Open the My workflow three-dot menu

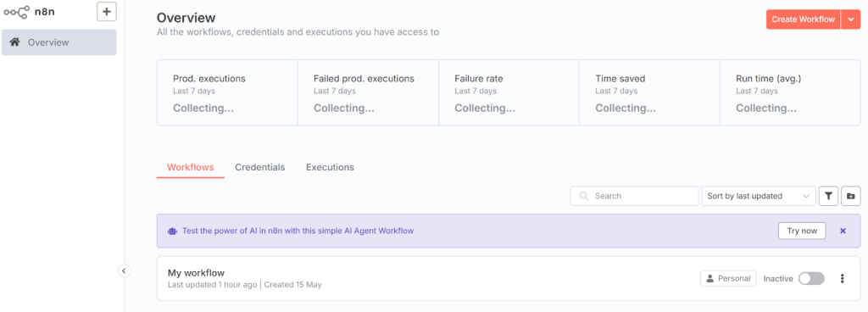tap(843, 279)
